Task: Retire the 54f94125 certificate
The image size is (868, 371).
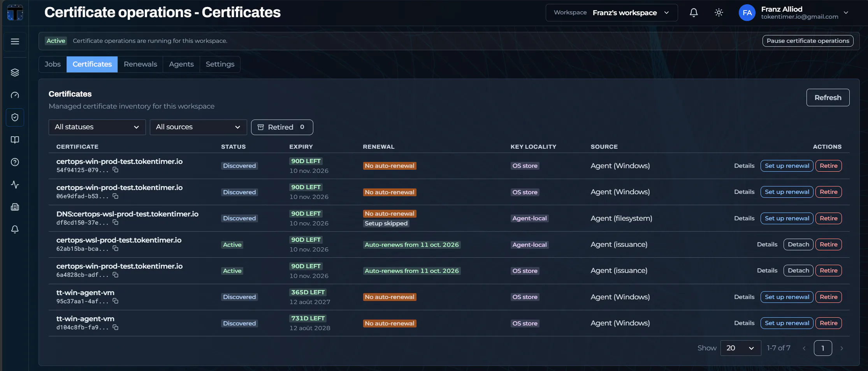Action: [x=828, y=166]
